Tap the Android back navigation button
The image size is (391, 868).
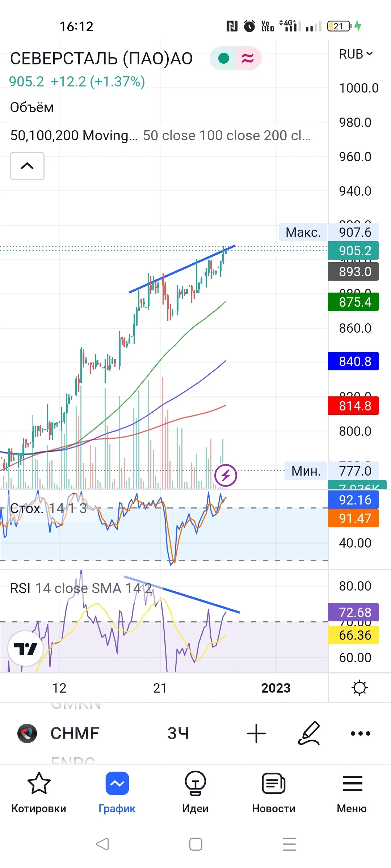coord(102,844)
